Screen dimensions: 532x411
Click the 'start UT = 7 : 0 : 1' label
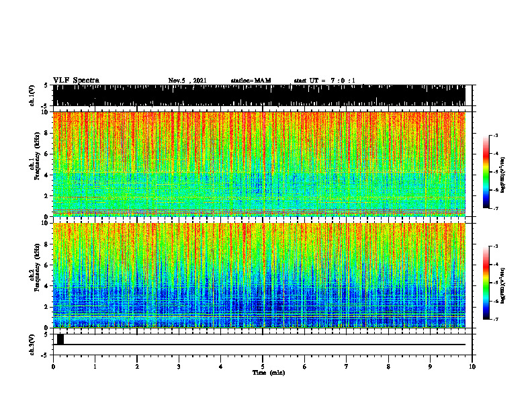(x=324, y=81)
